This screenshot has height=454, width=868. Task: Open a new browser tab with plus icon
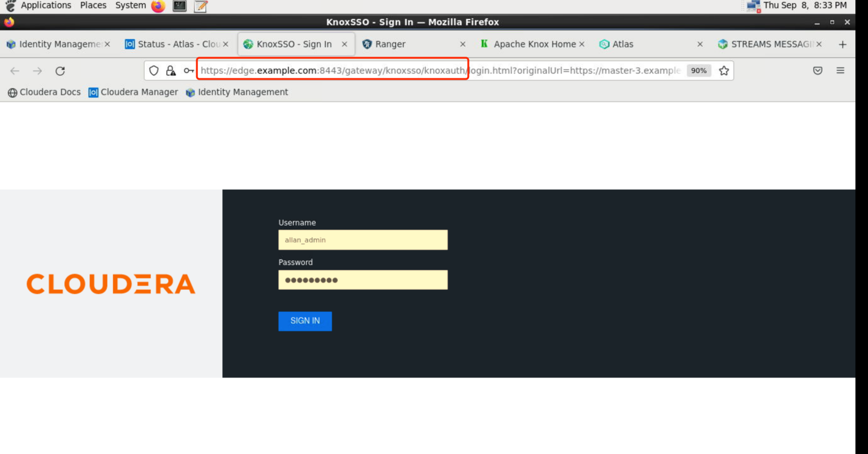coord(842,44)
